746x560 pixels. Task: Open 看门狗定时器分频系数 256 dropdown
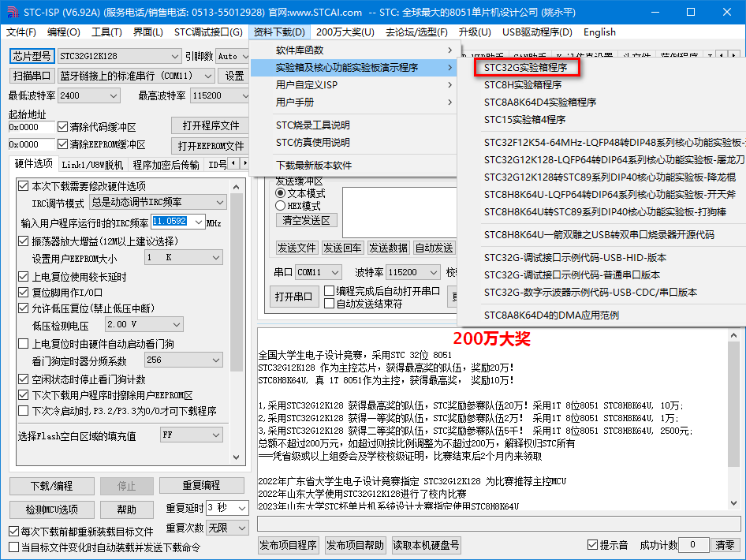point(184,360)
